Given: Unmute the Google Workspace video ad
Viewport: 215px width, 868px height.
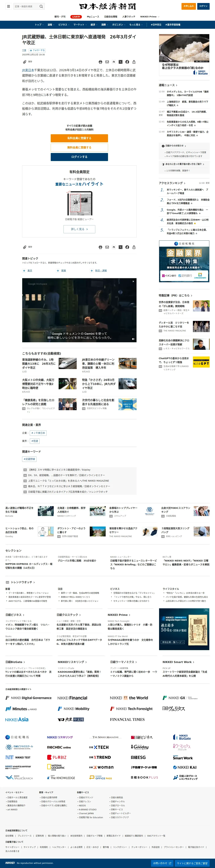Looking at the screenshot, I should pos(133,339).
